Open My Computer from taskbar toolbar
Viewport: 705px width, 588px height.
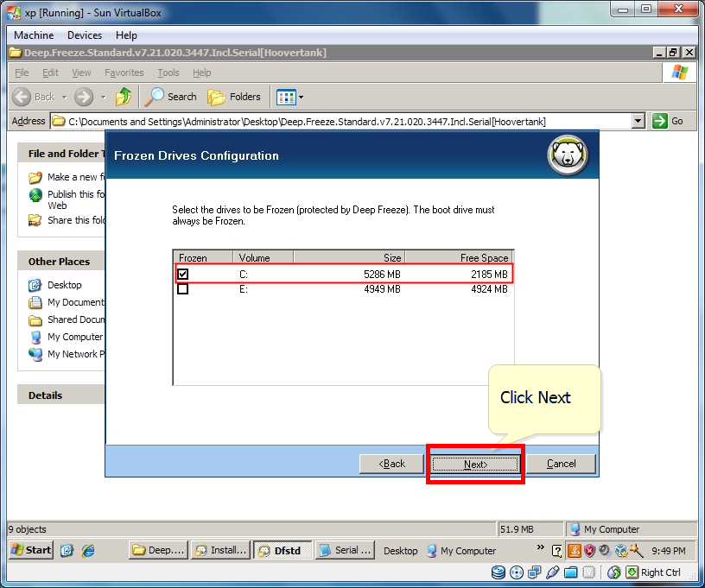(x=460, y=551)
